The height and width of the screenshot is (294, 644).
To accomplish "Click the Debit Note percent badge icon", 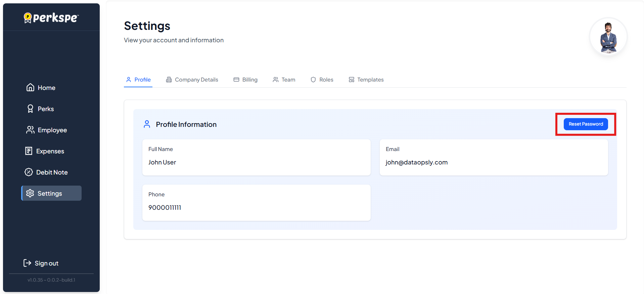I will click(x=29, y=172).
